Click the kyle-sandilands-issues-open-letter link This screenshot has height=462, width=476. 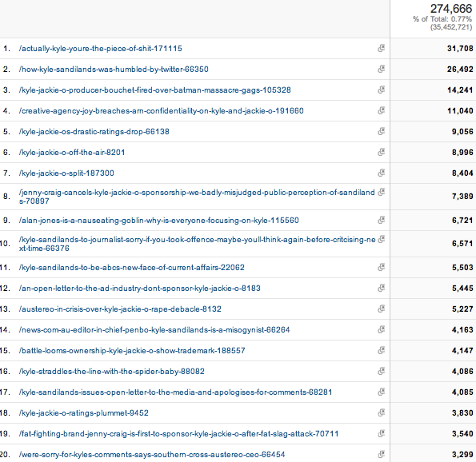175,392
